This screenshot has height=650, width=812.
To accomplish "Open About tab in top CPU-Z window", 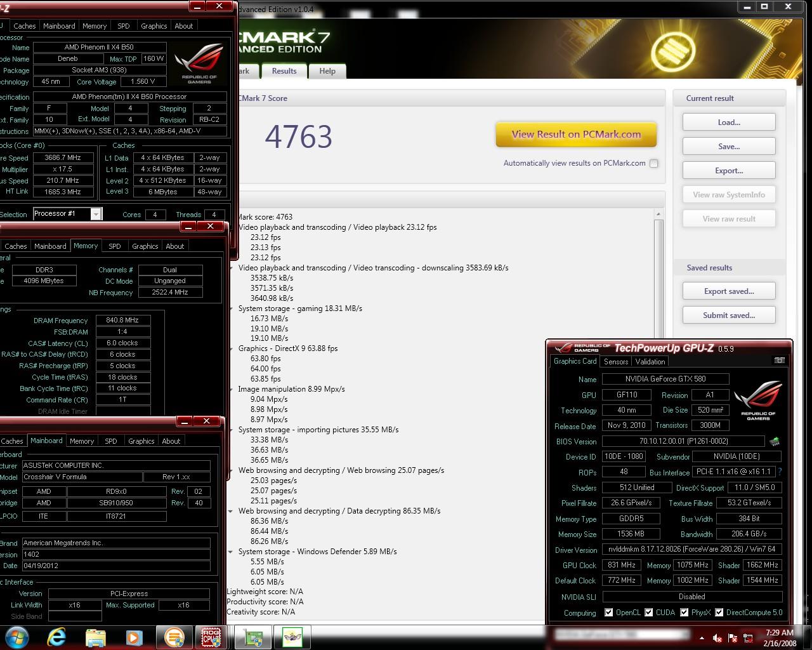I will pyautogui.click(x=184, y=26).
